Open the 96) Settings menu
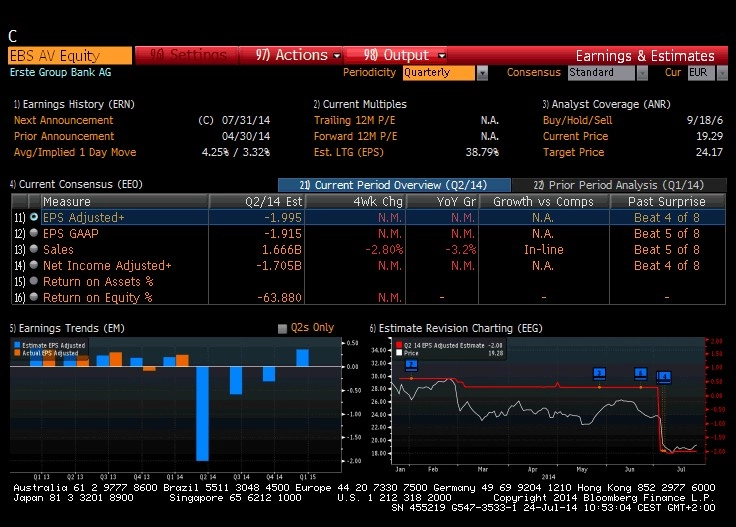 click(x=187, y=55)
